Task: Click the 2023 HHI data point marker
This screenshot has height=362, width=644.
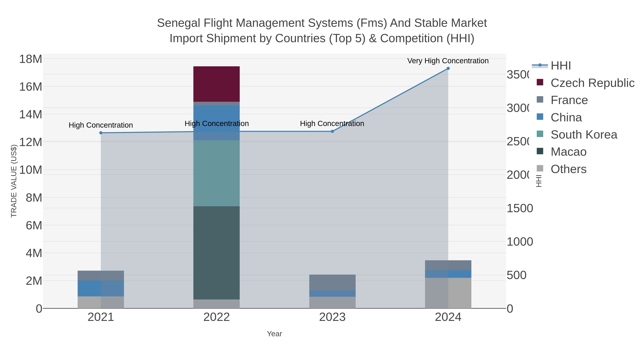Action: click(x=332, y=131)
